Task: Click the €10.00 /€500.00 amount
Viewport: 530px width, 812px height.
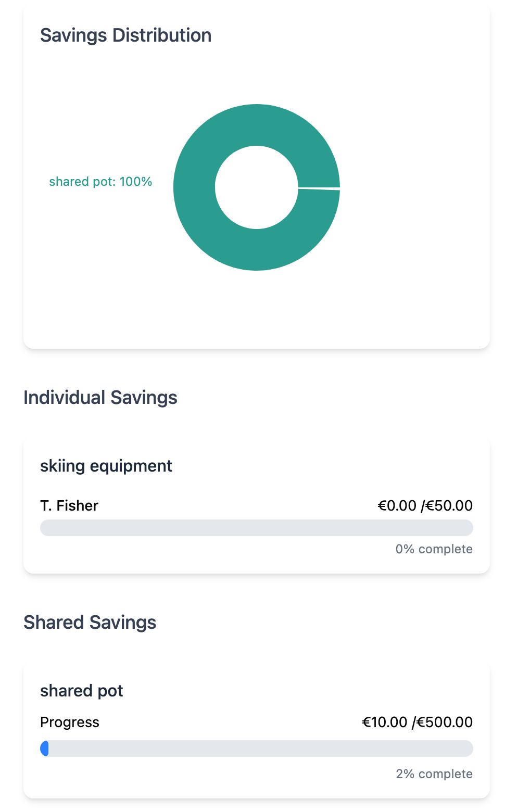Action: (x=417, y=722)
